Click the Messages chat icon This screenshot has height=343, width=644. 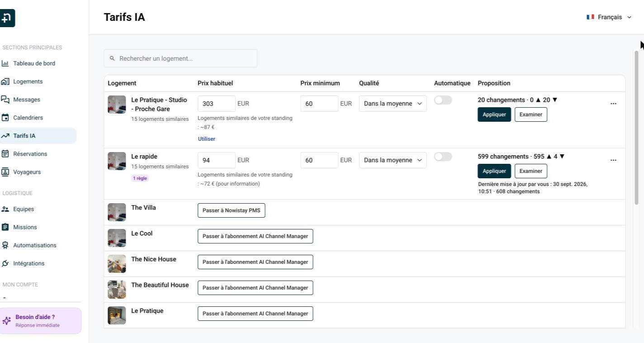[5, 100]
